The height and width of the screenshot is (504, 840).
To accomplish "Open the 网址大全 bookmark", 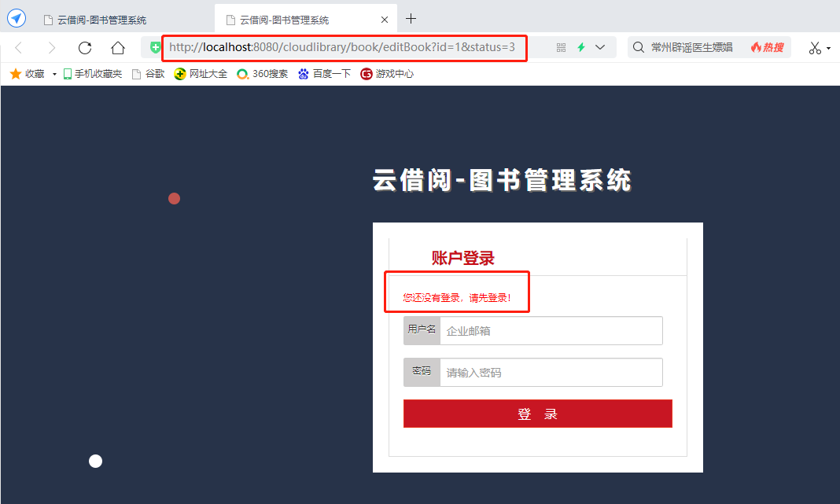I will [x=201, y=74].
